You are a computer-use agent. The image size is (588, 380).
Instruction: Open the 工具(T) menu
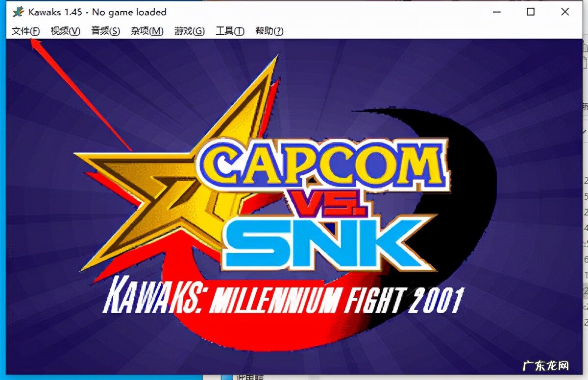pos(230,31)
